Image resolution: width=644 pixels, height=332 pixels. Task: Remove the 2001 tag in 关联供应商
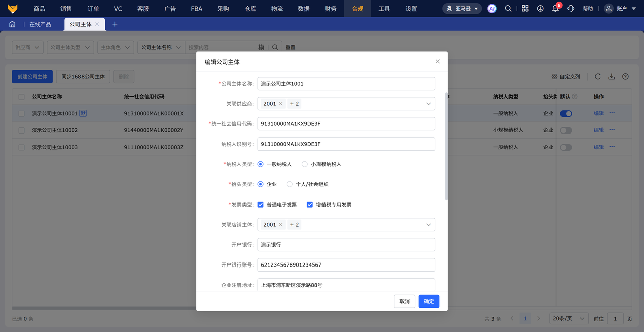(281, 104)
